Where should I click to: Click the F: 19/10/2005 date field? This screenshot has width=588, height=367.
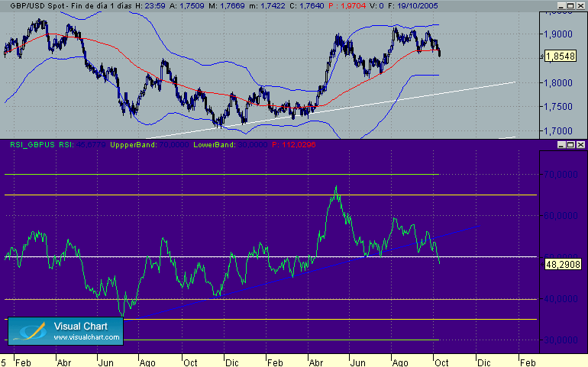(x=413, y=5)
